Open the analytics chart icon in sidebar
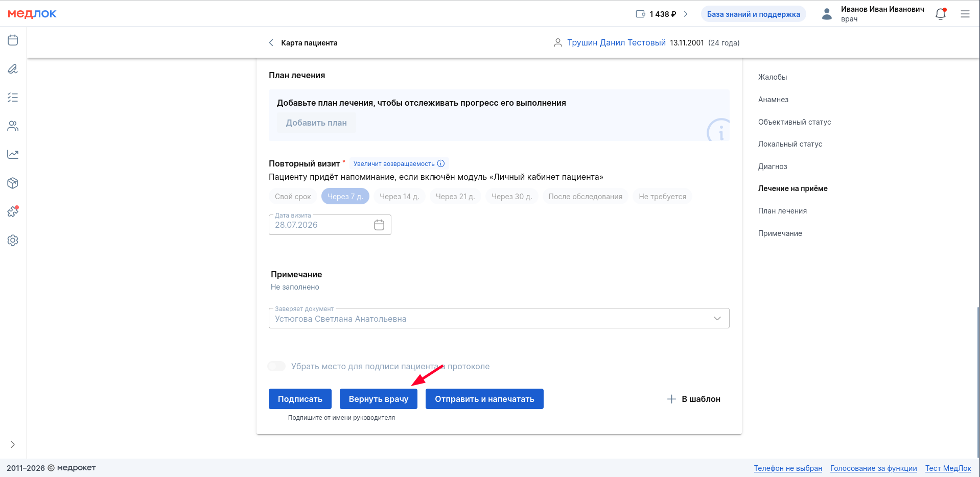This screenshot has width=980, height=477. click(x=13, y=154)
